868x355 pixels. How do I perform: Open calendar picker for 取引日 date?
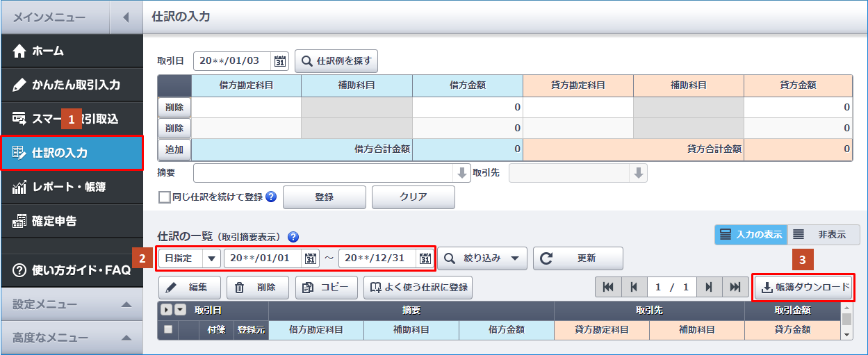click(x=280, y=61)
